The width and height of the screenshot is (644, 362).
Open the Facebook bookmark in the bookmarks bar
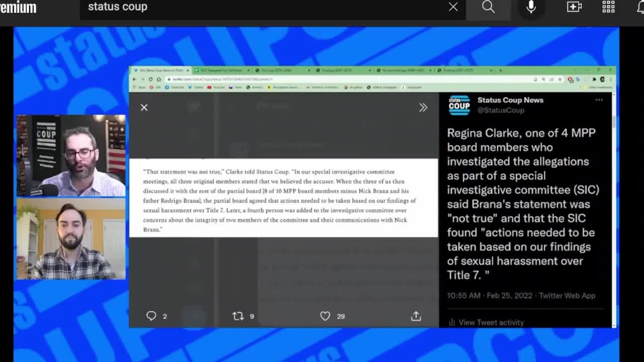point(175,87)
